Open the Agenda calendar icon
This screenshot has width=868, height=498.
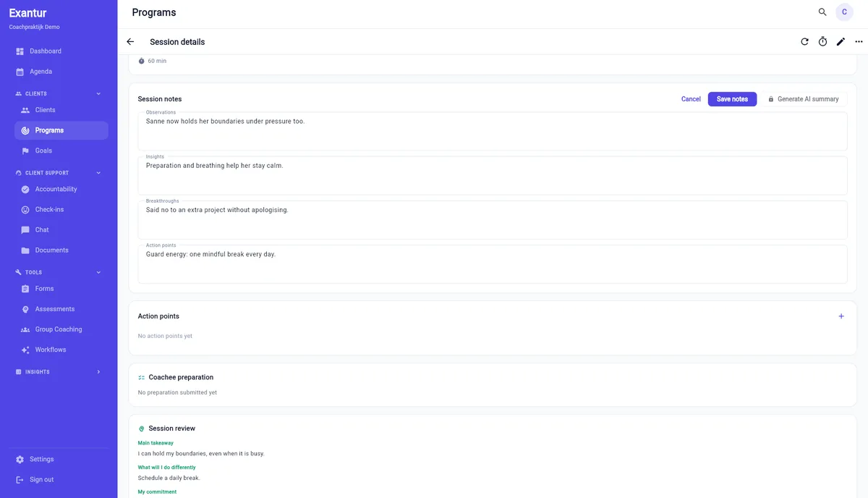pyautogui.click(x=20, y=72)
